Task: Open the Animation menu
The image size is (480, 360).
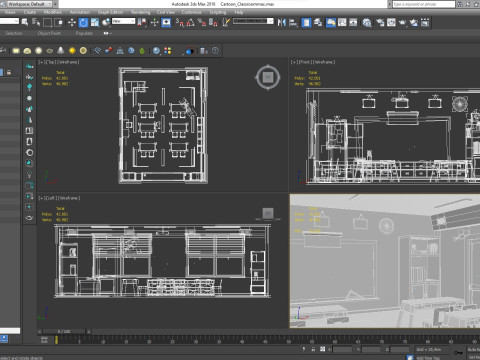Action: point(80,12)
